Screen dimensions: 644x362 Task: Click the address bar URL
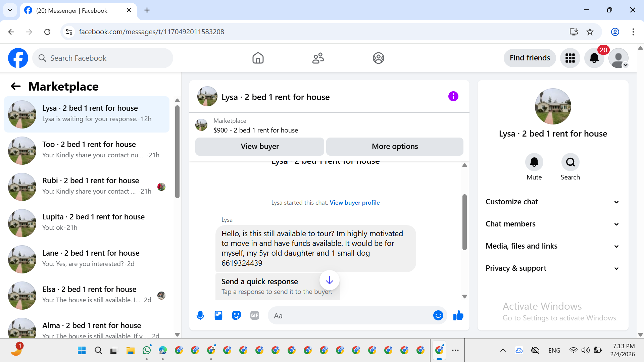pos(151,32)
